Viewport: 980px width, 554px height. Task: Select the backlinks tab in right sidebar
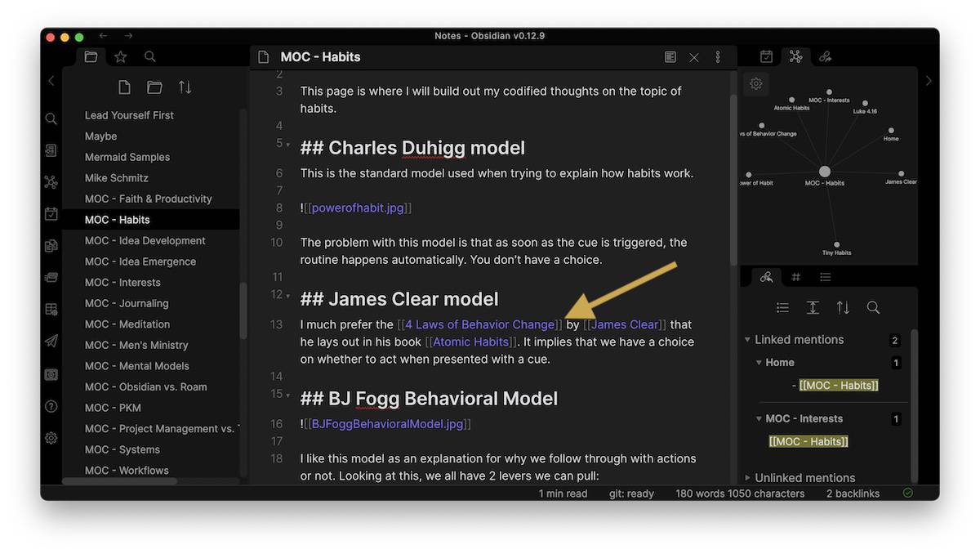766,277
